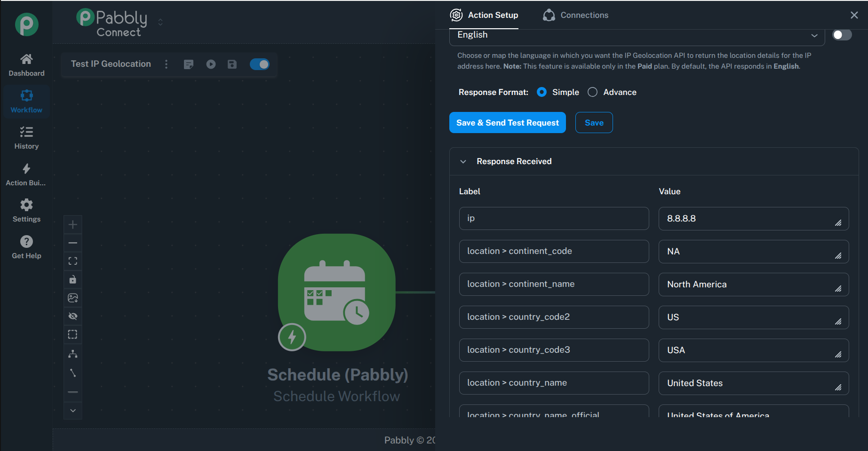This screenshot has height=451, width=868.
Task: Click the diagonal connector line icon
Action: point(73,373)
